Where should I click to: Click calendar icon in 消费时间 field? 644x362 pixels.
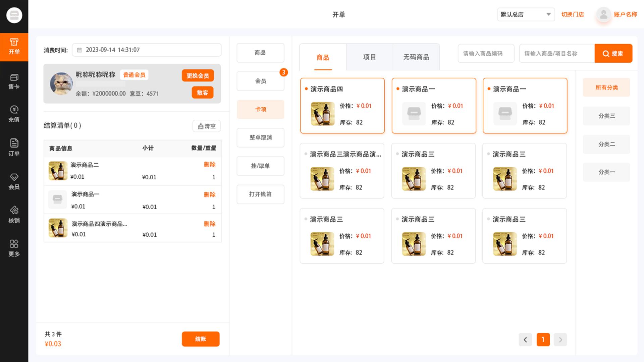pos(79,50)
